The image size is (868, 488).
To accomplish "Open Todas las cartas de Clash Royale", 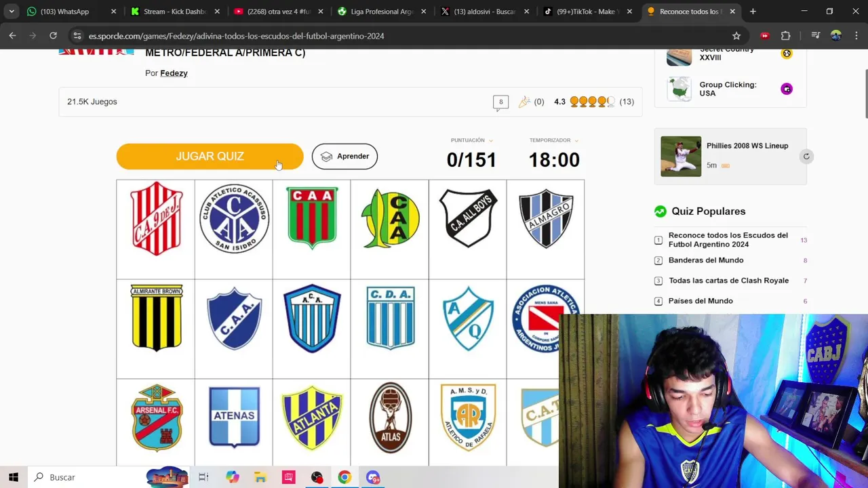I will [728, 281].
